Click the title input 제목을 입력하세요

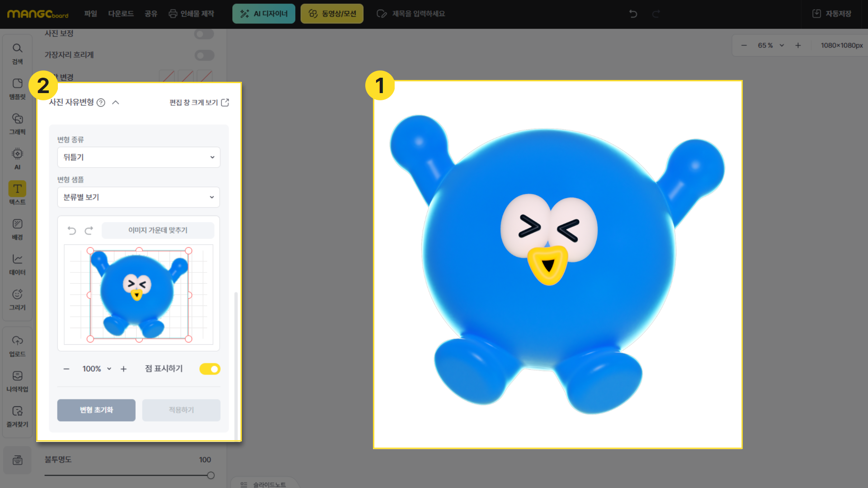point(418,14)
